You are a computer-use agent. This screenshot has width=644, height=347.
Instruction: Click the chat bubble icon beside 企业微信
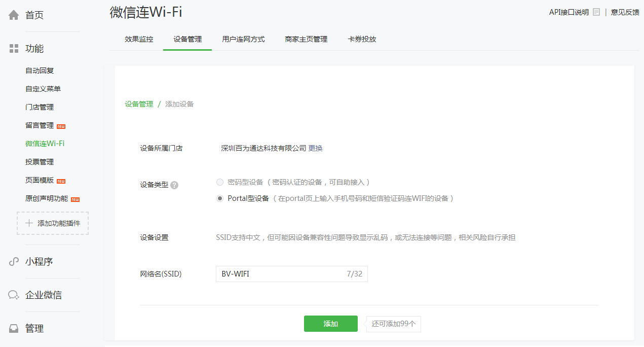(14, 295)
